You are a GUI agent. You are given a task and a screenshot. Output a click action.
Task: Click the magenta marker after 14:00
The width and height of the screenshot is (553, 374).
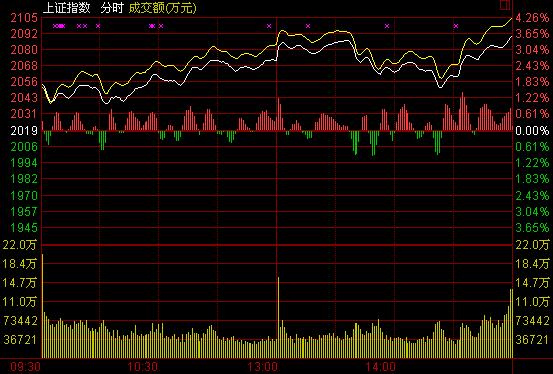[387, 26]
